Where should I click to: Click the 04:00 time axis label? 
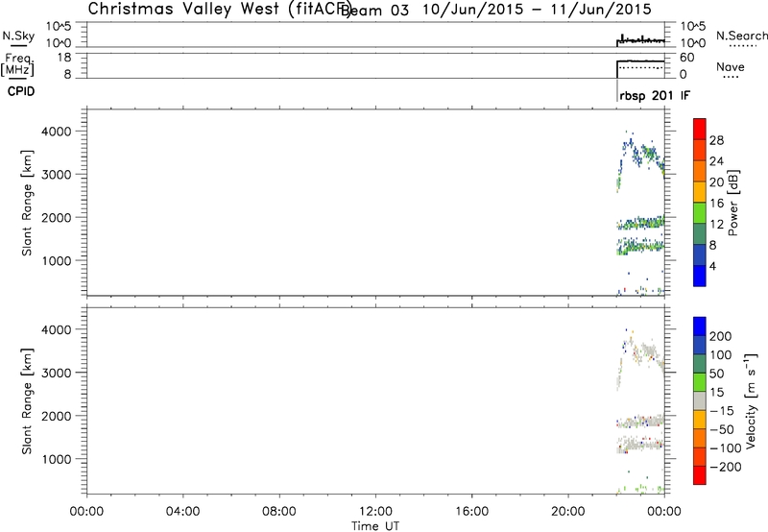182,512
